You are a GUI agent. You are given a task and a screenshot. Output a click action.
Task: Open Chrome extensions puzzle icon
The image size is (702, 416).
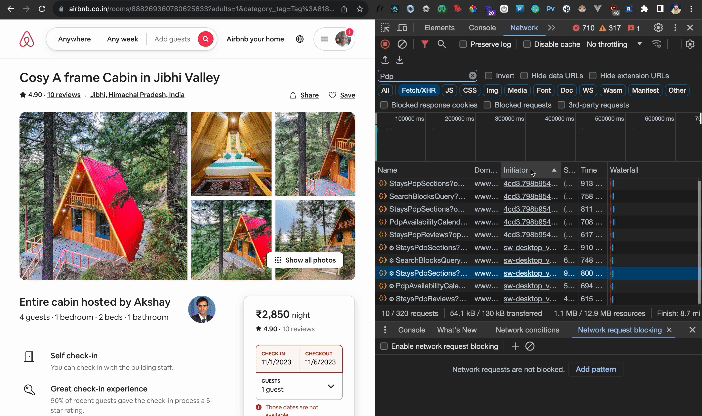[x=644, y=9]
